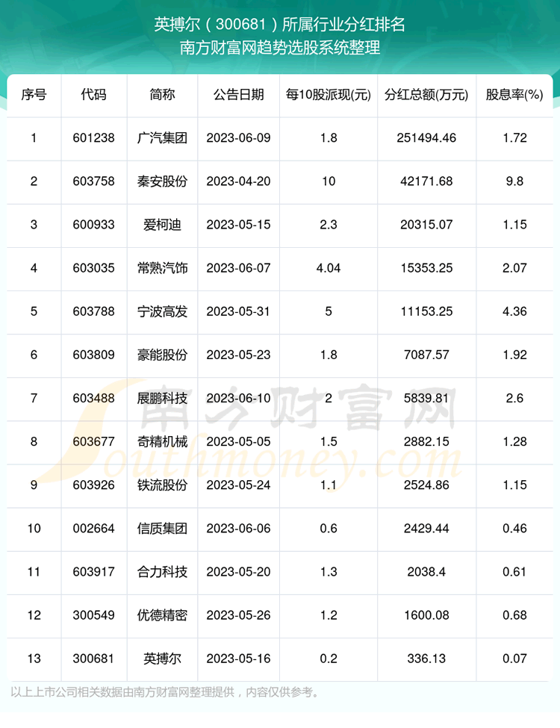Click the 代码 column header
This screenshot has width=560, height=728.
[x=94, y=95]
